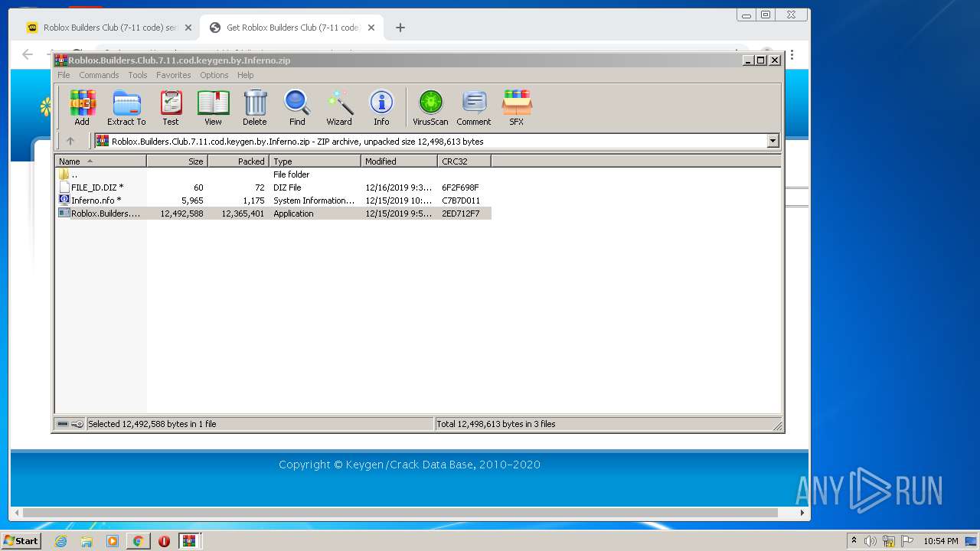980x551 pixels.
Task: Click Chrome's back arrow
Action: click(28, 54)
